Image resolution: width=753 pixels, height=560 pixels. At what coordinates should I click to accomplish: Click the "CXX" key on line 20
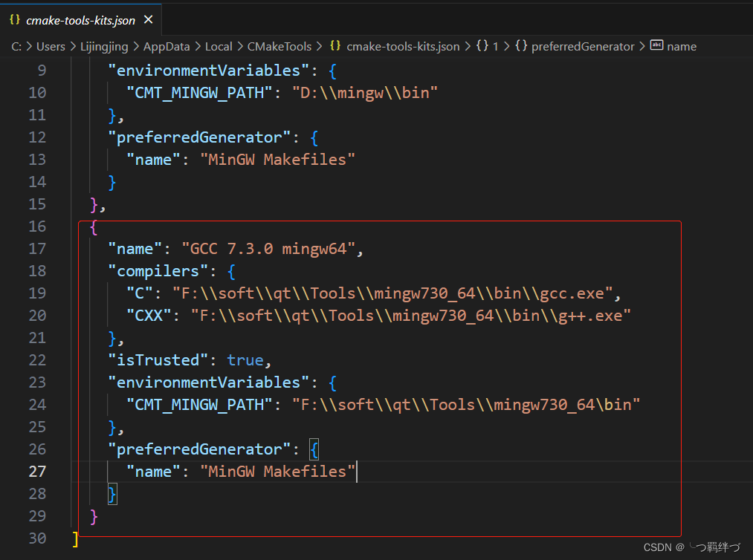tap(149, 316)
